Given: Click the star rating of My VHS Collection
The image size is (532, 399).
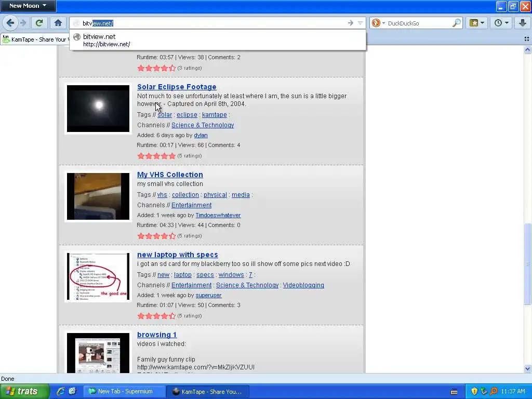Looking at the screenshot, I should [156, 236].
